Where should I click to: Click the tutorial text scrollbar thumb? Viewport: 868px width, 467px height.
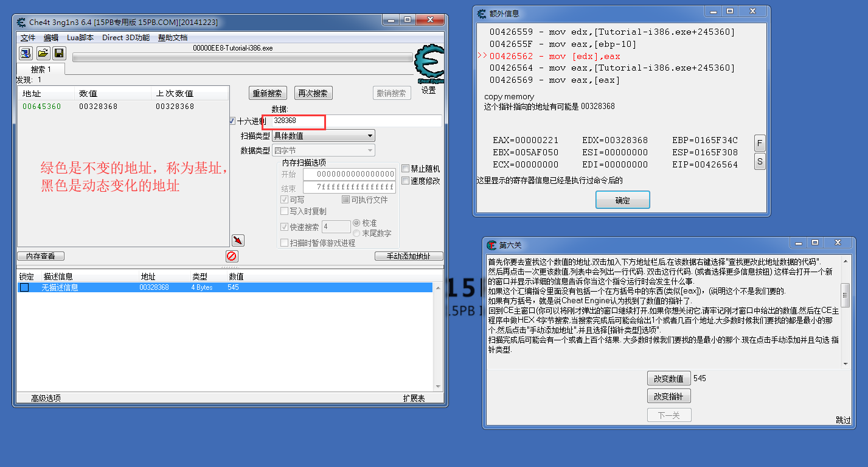coord(845,295)
